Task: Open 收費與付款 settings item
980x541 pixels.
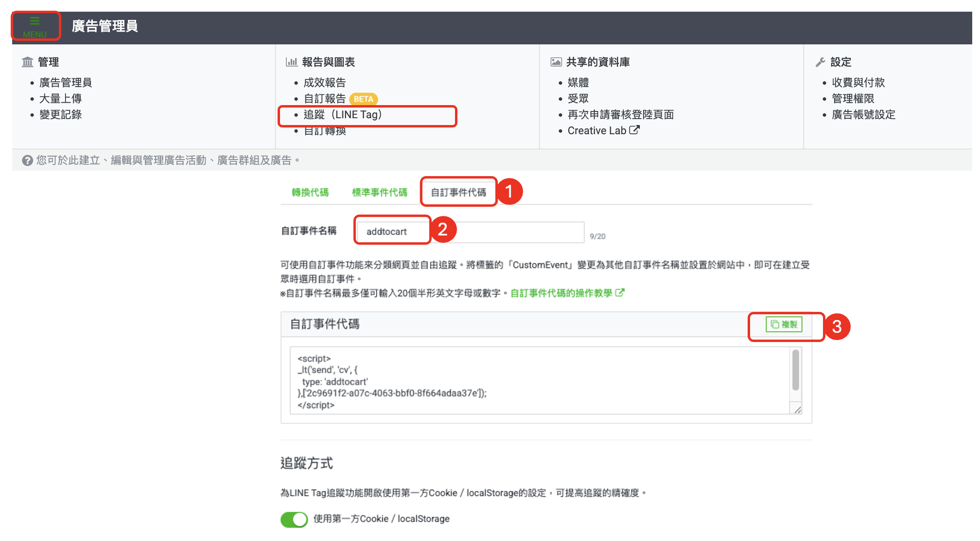Action: (x=858, y=83)
